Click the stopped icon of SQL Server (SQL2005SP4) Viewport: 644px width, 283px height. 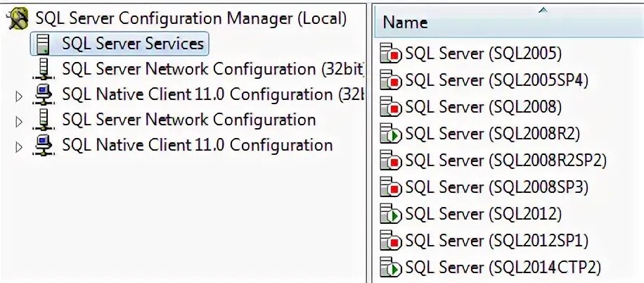point(390,80)
